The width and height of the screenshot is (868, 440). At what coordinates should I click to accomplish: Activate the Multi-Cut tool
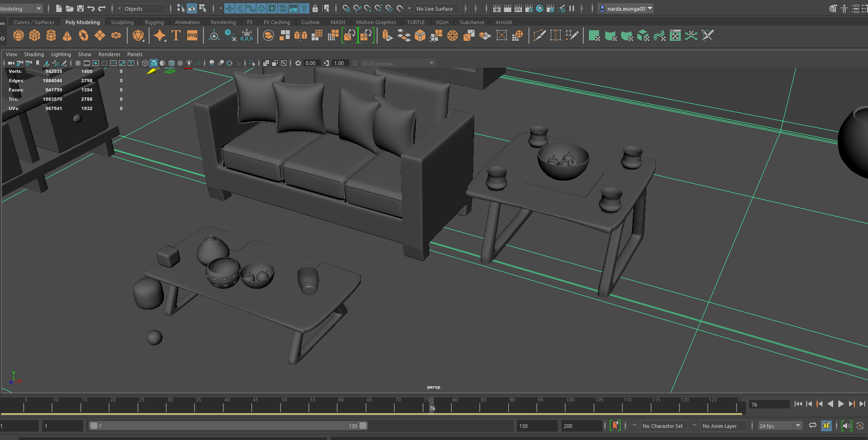[x=540, y=35]
